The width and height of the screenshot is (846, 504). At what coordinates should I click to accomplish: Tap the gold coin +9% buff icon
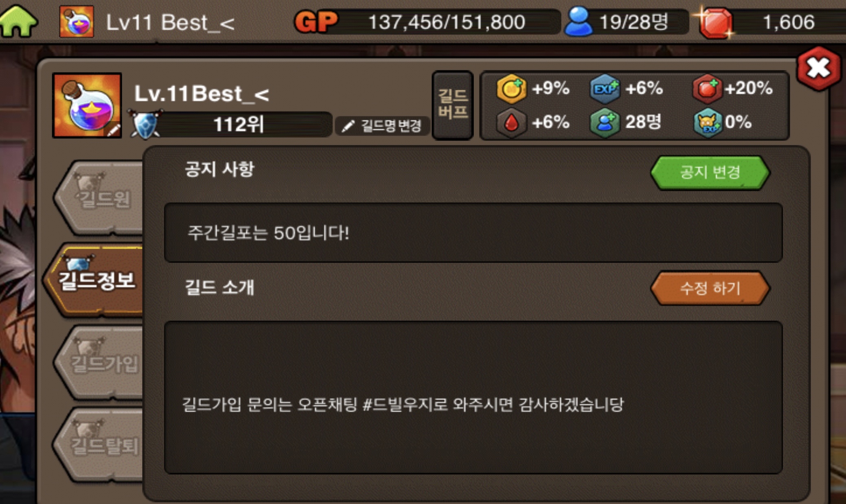511,88
